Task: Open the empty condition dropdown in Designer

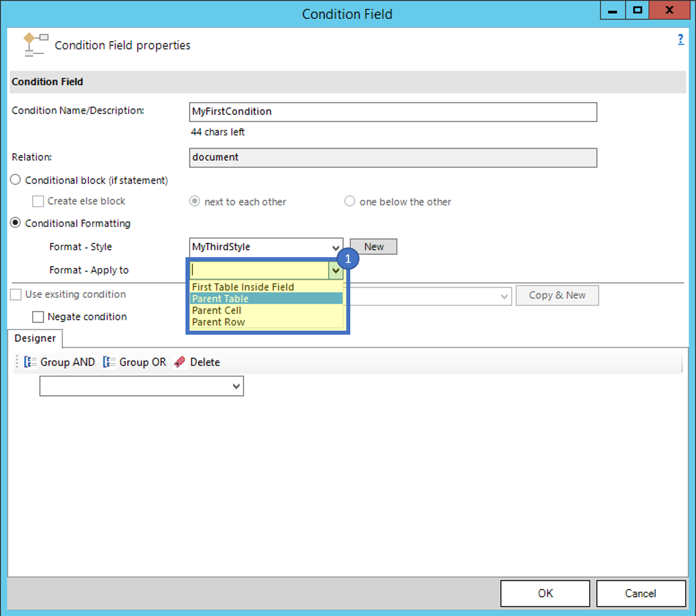Action: click(x=237, y=386)
